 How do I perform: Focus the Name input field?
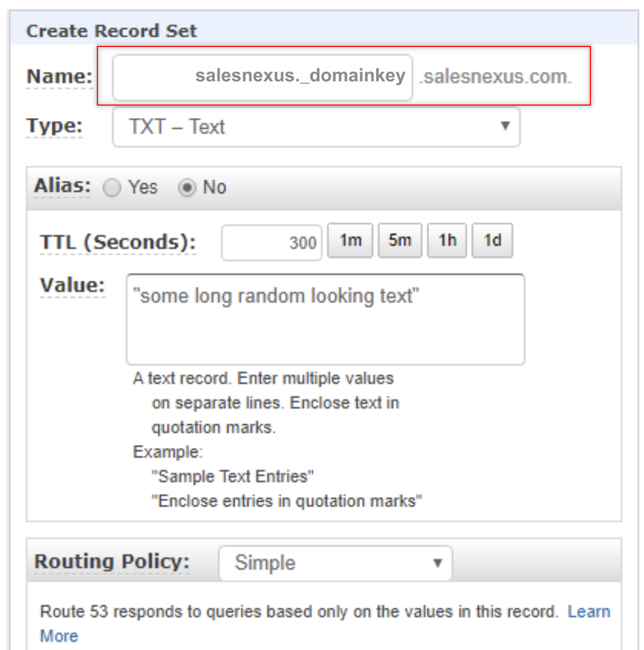[x=263, y=77]
